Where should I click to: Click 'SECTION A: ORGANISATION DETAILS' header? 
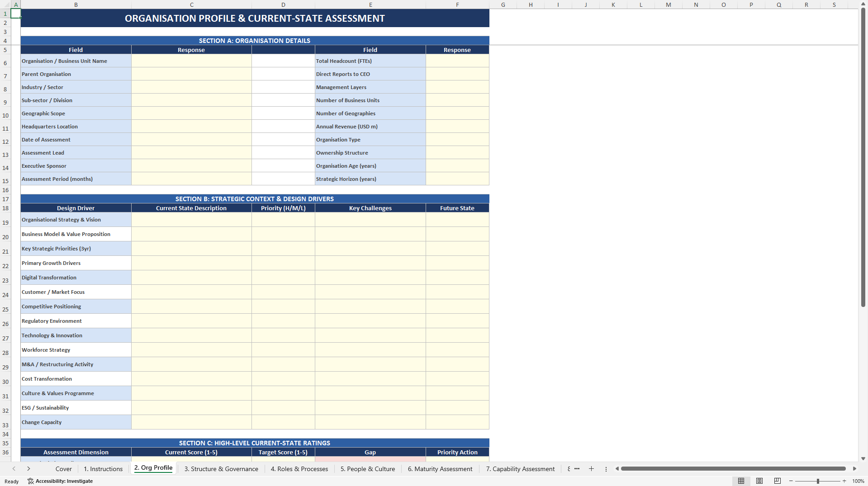[255, 41]
